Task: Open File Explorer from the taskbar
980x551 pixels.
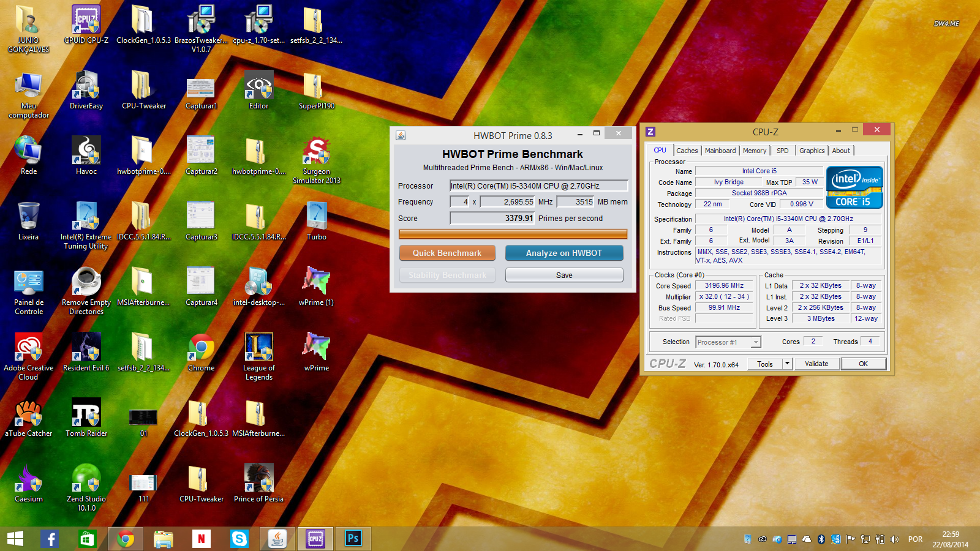Action: click(x=163, y=539)
